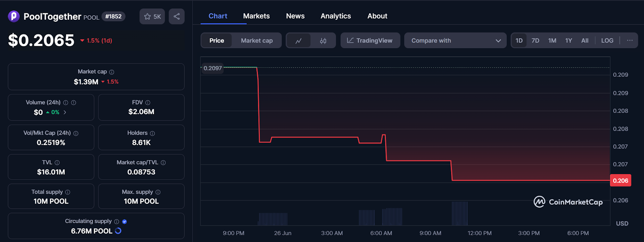The image size is (644, 242).
Task: Click the blue verified badge icon
Action: (x=125, y=221)
